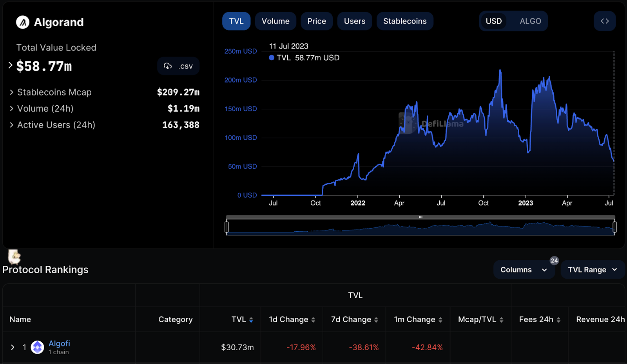627x364 pixels.
Task: Sort by TVL column arrows
Action: point(251,320)
